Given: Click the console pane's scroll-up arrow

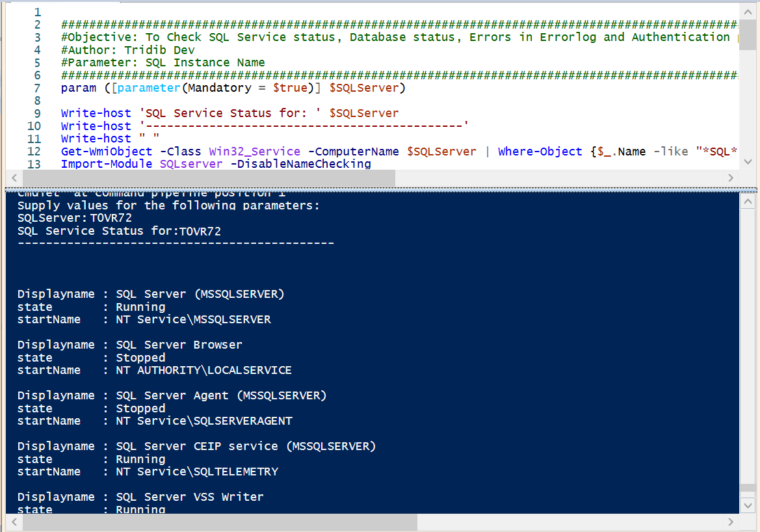Looking at the screenshot, I should [x=748, y=200].
